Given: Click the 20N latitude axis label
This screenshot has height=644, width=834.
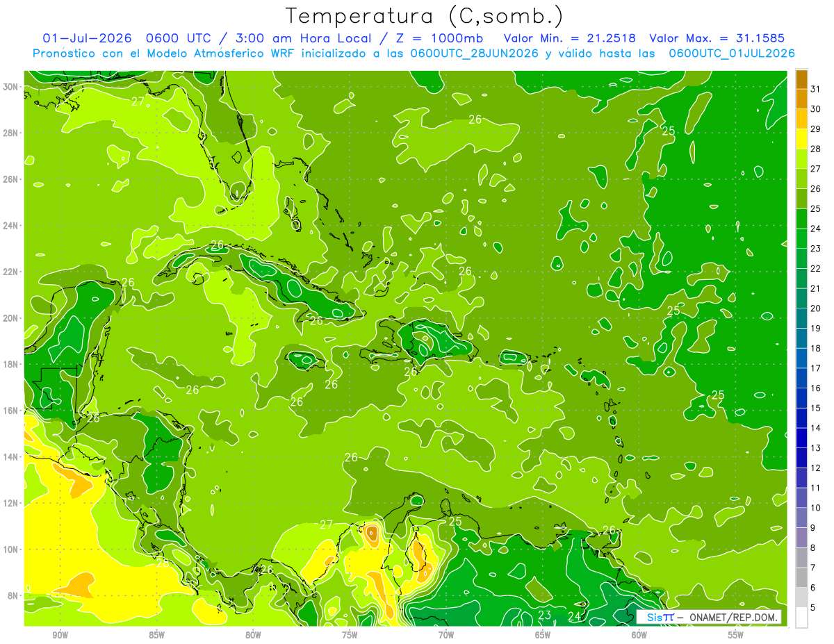Looking at the screenshot, I should 12,318.
